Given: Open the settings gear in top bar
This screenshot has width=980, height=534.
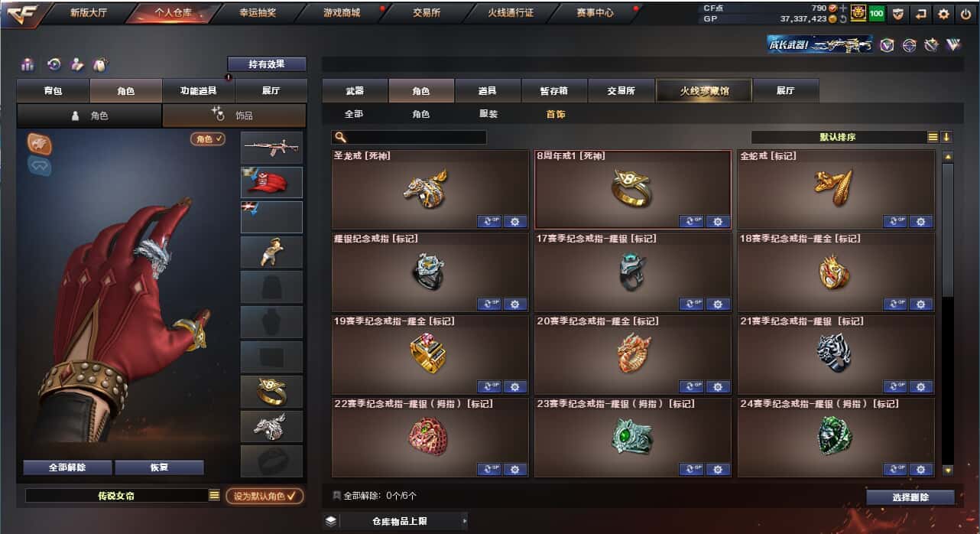Looking at the screenshot, I should click(x=943, y=14).
